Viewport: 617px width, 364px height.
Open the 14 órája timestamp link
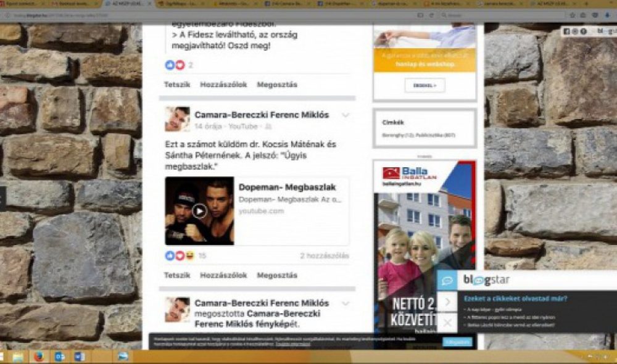pos(208,126)
